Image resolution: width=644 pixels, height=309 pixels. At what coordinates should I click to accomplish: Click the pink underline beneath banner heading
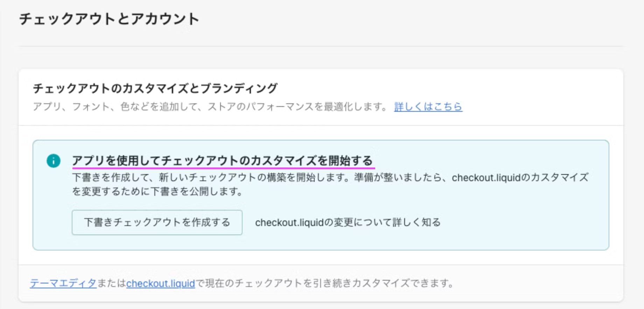coord(223,168)
